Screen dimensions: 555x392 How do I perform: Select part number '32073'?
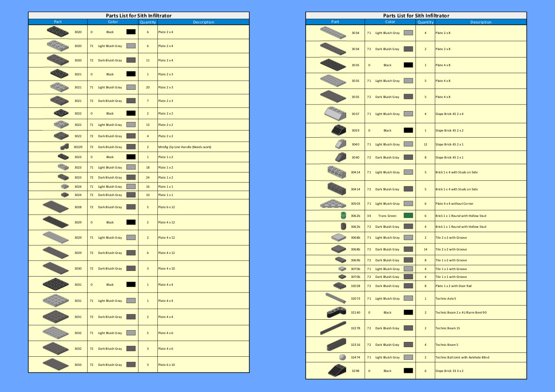click(x=355, y=298)
